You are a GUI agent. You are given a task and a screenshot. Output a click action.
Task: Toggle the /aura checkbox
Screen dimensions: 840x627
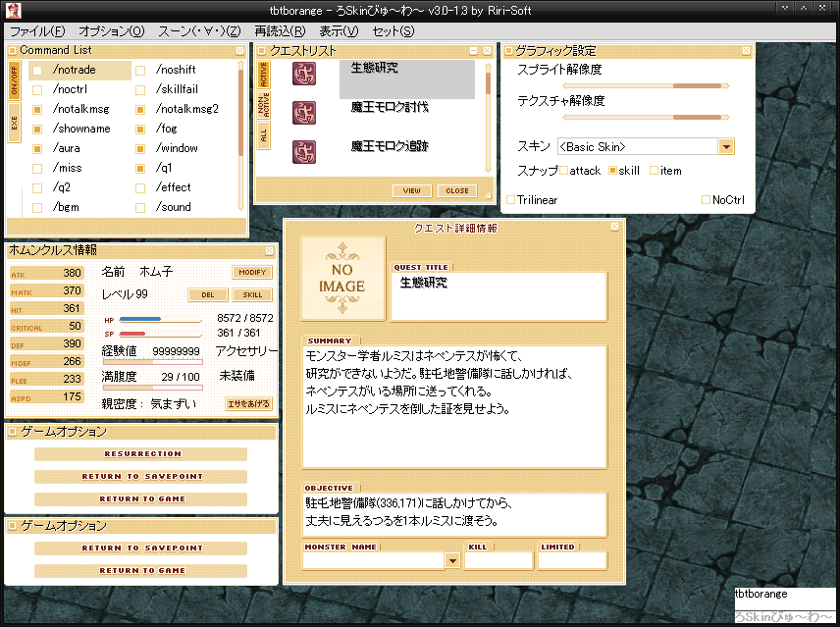37,149
